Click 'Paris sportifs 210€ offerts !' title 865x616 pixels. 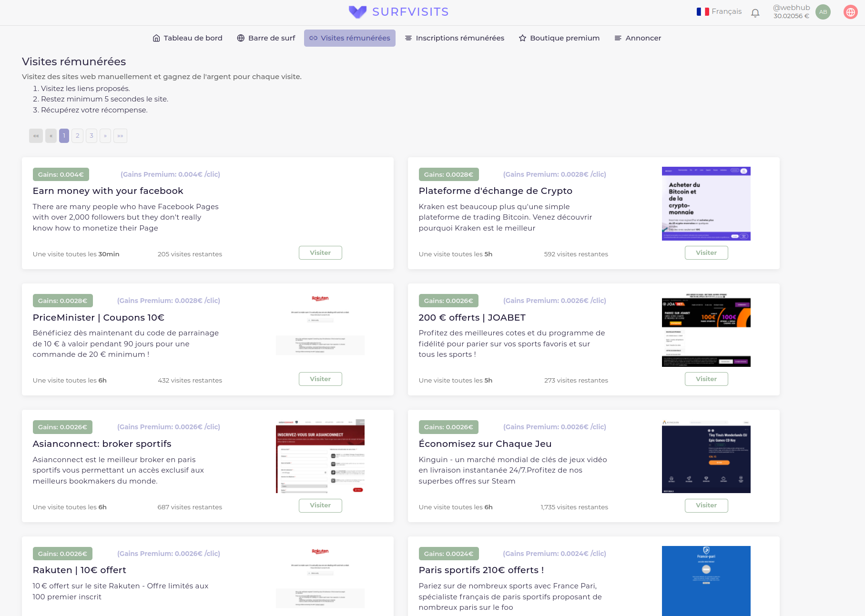tap(481, 570)
